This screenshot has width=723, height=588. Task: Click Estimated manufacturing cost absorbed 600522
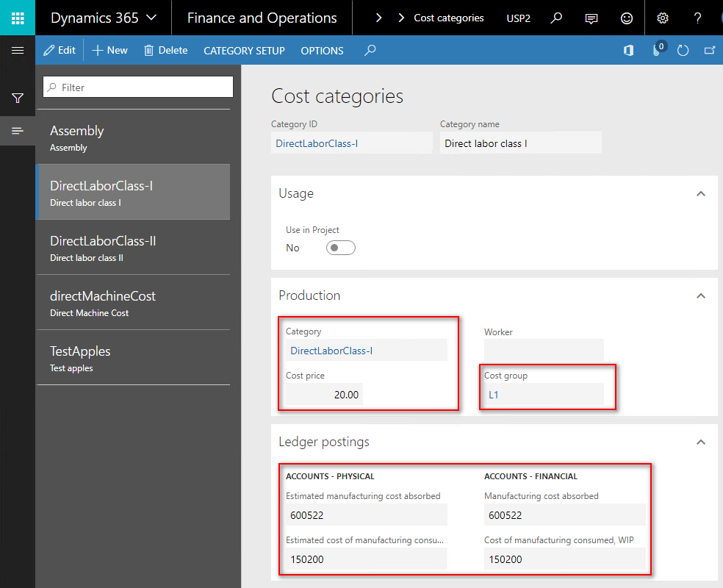(x=366, y=515)
